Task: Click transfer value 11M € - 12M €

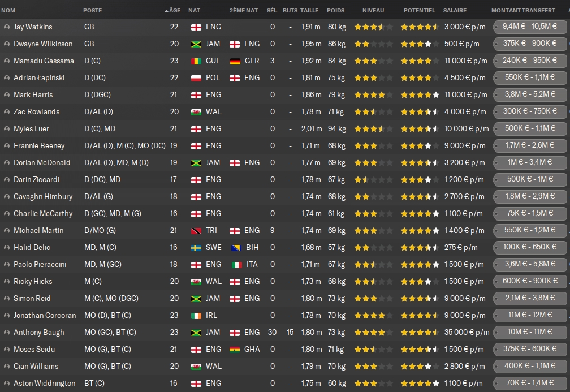Action: click(x=530, y=315)
